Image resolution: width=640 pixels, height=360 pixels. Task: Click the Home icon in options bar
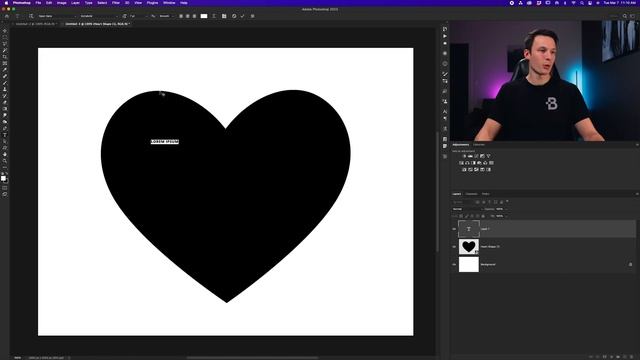(7, 16)
